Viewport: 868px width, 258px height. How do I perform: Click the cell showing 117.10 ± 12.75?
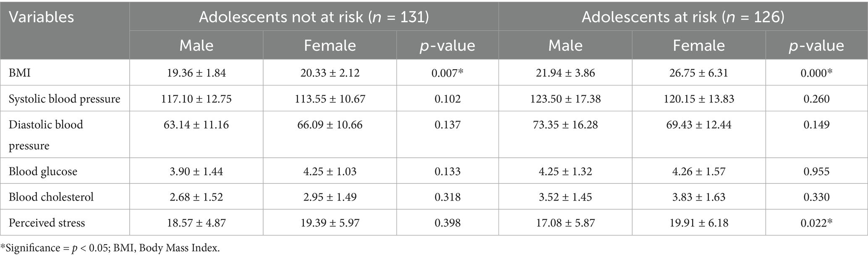point(196,99)
